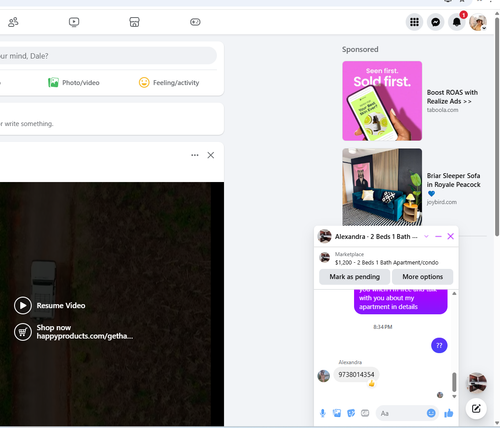Expand the chat settings chevron
The image size is (500, 428).
(426, 236)
